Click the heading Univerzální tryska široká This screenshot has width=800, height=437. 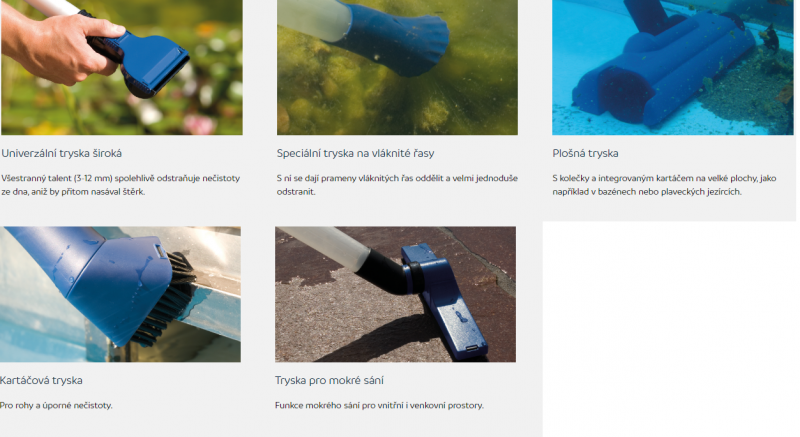(x=62, y=153)
